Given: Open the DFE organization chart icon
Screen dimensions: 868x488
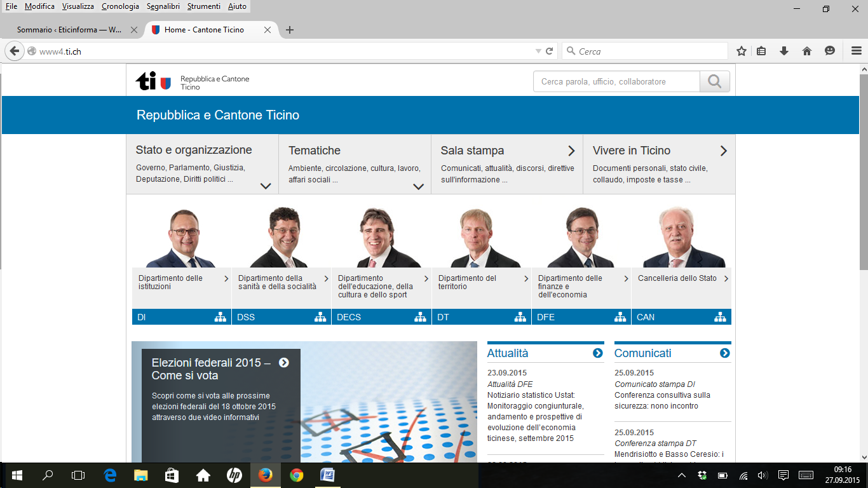Looking at the screenshot, I should point(620,317).
